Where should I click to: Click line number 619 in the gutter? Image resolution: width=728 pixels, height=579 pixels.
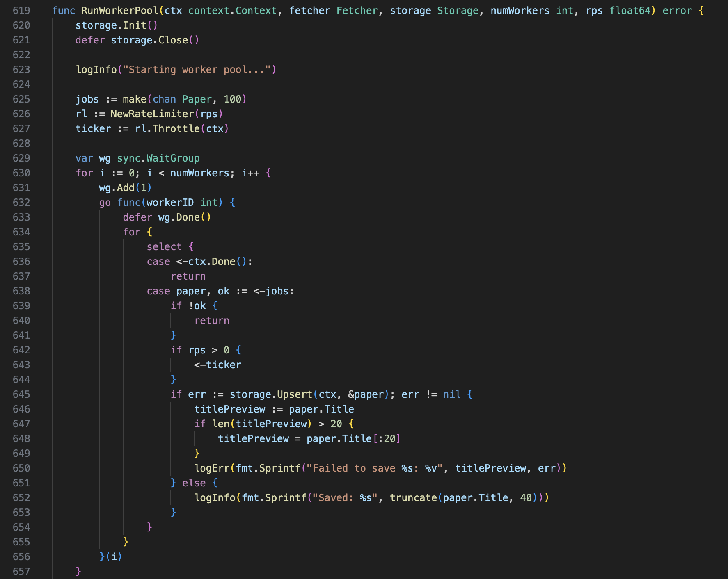[21, 11]
